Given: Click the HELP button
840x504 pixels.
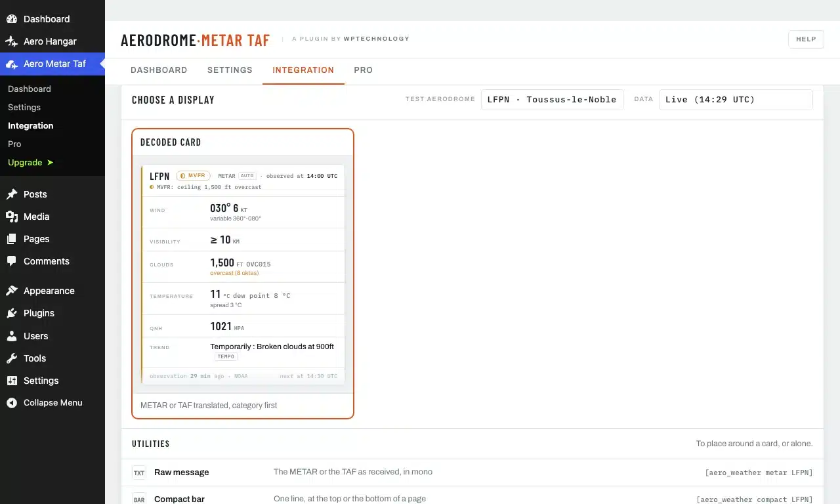Looking at the screenshot, I should pos(806,39).
